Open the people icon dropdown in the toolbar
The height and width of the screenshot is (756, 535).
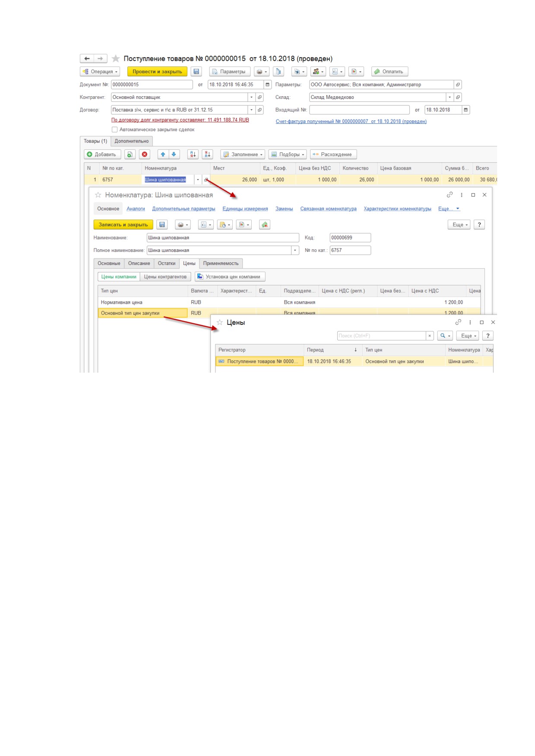pos(318,72)
